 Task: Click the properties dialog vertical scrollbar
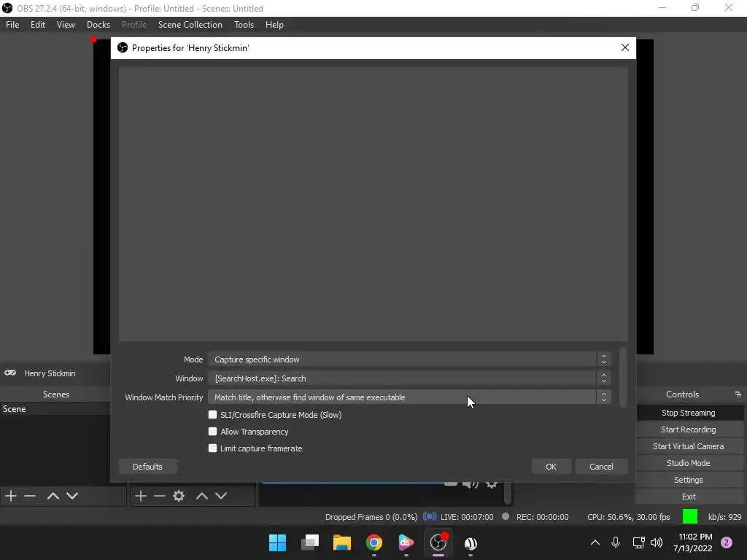coord(623,378)
